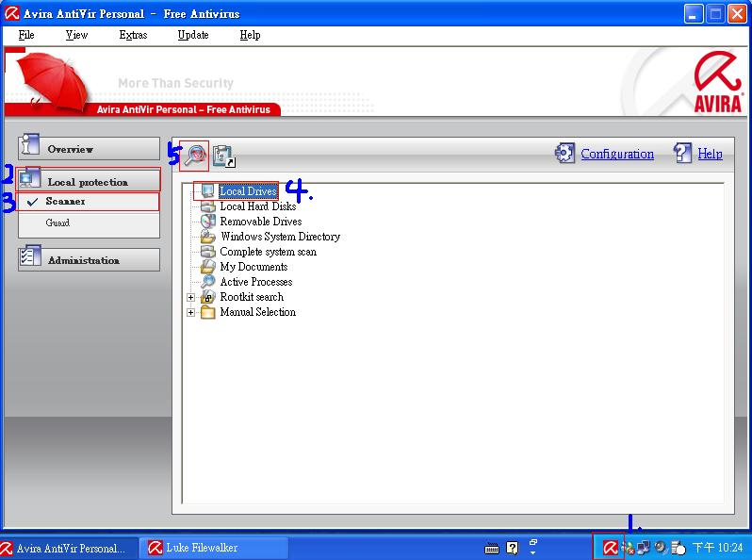
Task: Switch to Luke Filewalker taskbar window
Action: (213, 548)
